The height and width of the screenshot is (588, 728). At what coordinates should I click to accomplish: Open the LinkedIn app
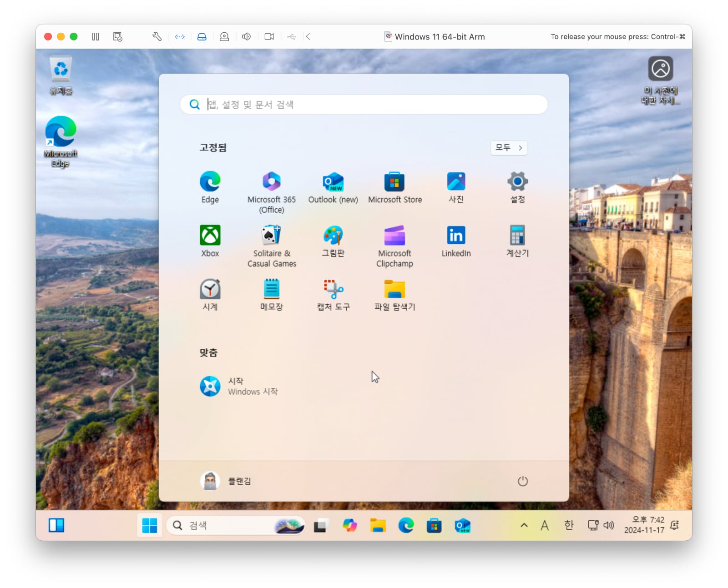pos(456,241)
